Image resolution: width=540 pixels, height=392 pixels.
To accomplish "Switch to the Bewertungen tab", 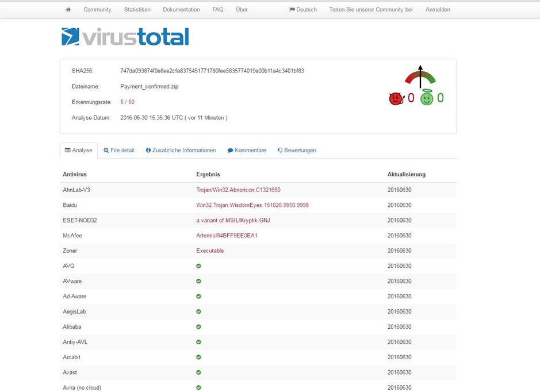I will [297, 151].
